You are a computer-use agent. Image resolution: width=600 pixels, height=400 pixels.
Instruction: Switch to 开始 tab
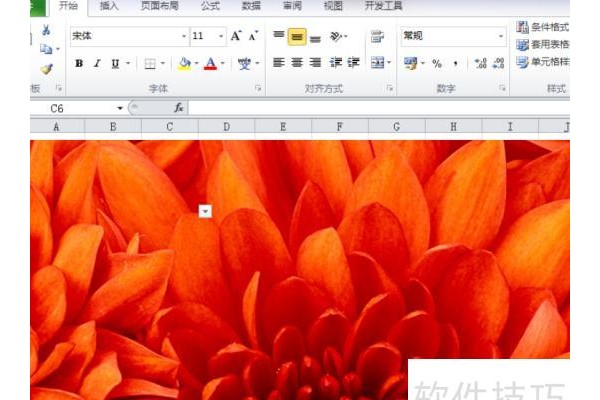pyautogui.click(x=68, y=6)
